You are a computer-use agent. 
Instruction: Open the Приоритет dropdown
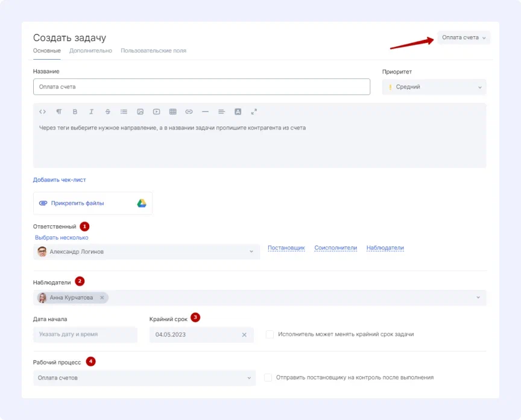[434, 87]
